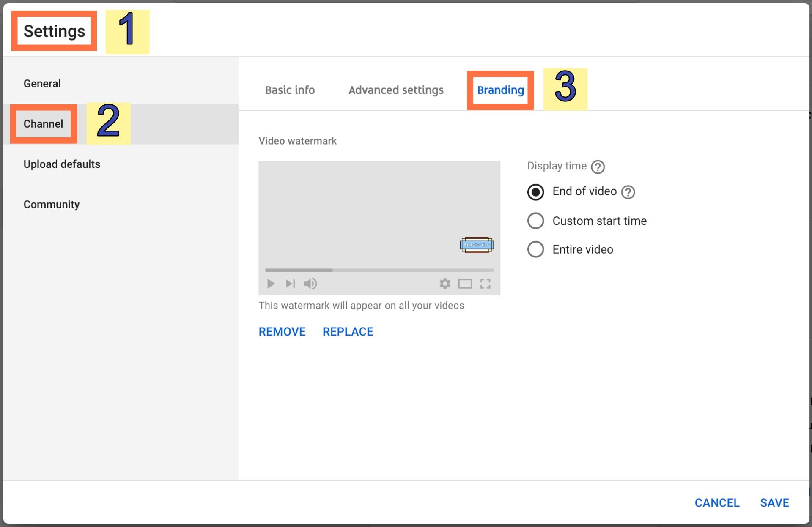Click SAVE to apply settings
Image resolution: width=812 pixels, height=527 pixels.
point(774,502)
